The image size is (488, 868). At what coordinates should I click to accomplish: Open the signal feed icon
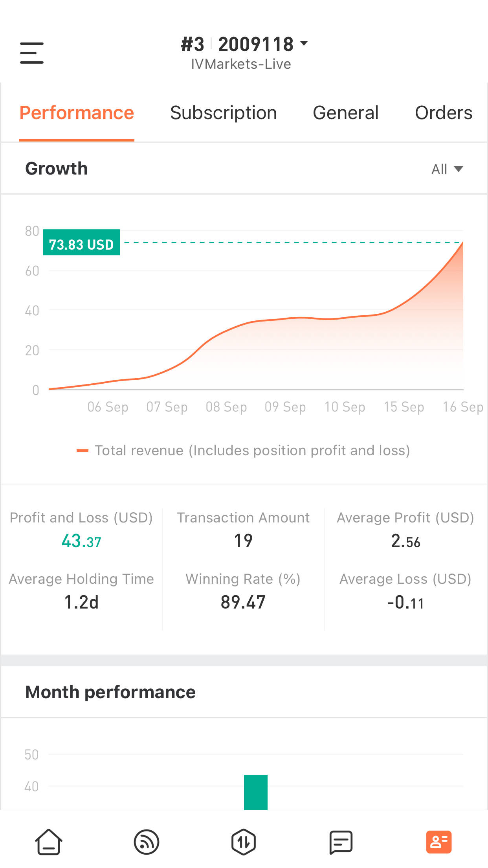(x=147, y=842)
